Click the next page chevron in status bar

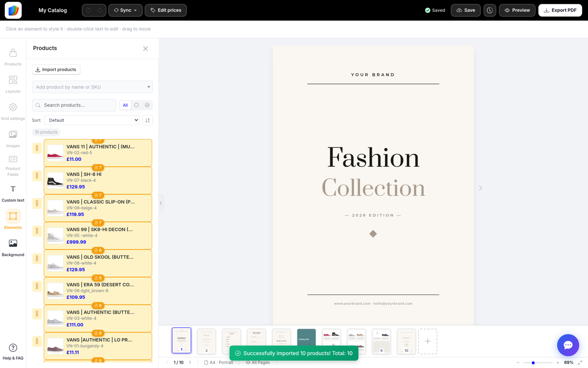click(x=190, y=362)
